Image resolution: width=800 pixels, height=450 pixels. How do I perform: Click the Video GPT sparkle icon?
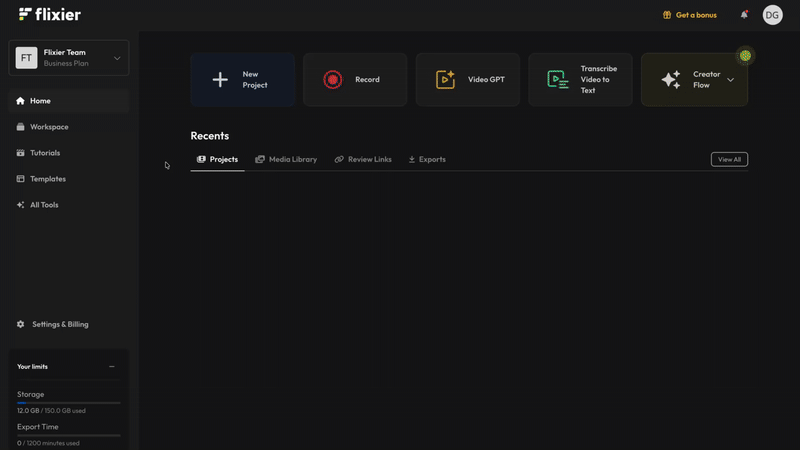(x=445, y=80)
